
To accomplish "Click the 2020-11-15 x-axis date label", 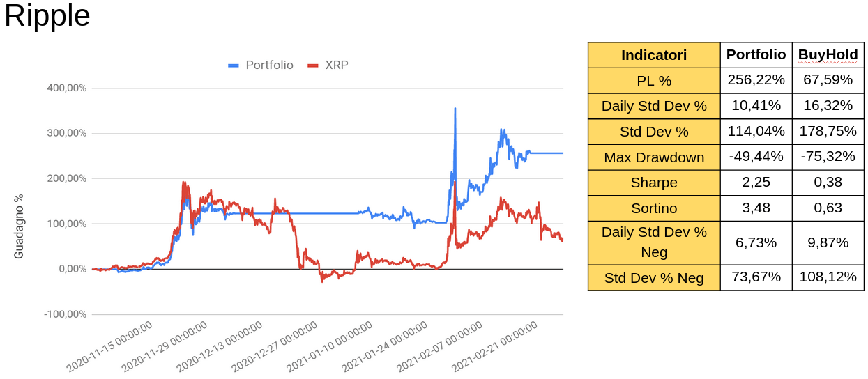I will tap(109, 347).
